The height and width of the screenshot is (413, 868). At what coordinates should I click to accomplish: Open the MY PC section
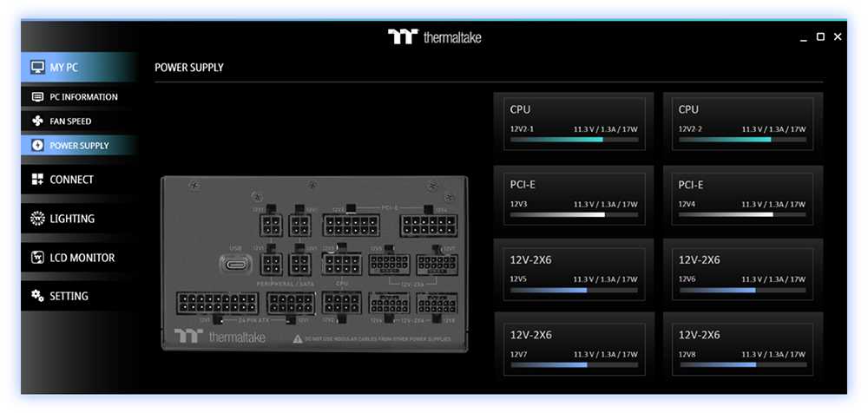(x=79, y=68)
